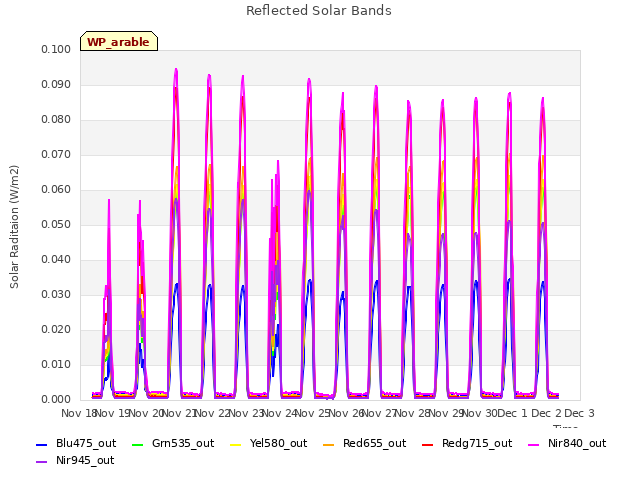The height and width of the screenshot is (480, 640).
Task: Click the Nir840_out magenta legend swatch
Action: 533,444
